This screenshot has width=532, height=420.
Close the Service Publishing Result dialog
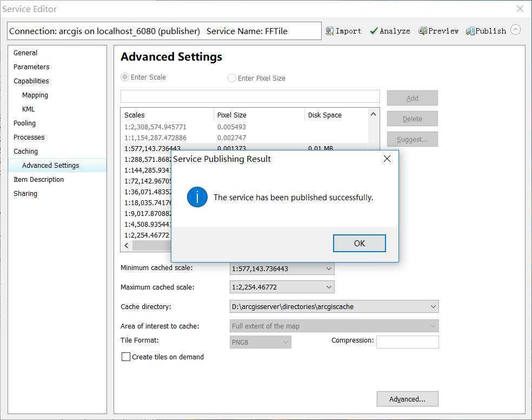[387, 159]
